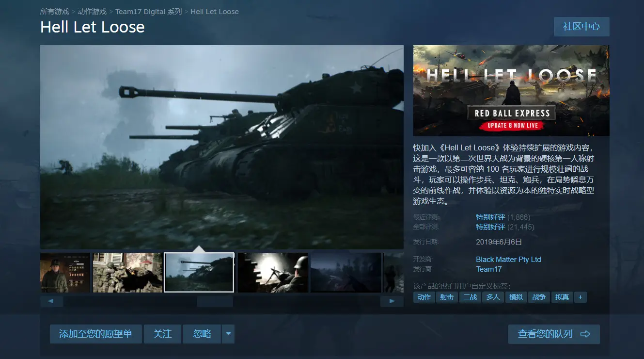Select the machine gunner thumbnail
This screenshot has height=359, width=644.
point(273,273)
